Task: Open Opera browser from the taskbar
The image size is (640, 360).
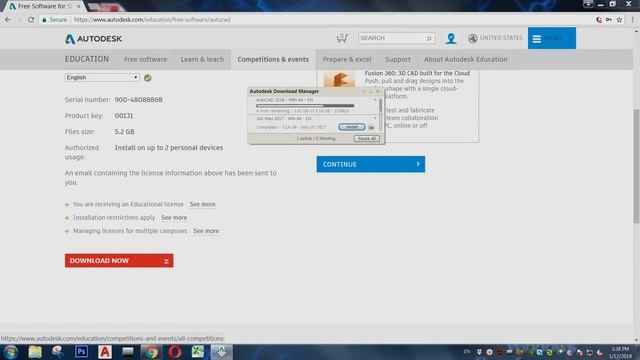Action: point(175,352)
